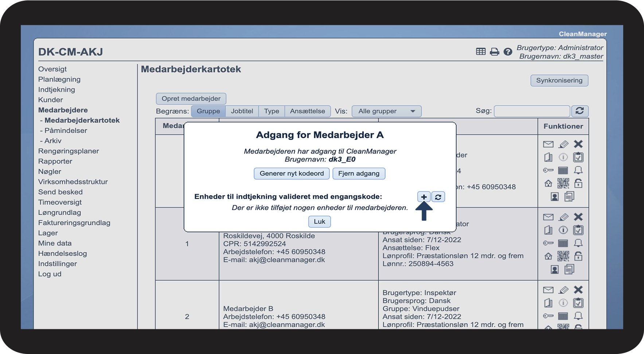
Task: Click the key icon in the second row
Action: click(548, 243)
